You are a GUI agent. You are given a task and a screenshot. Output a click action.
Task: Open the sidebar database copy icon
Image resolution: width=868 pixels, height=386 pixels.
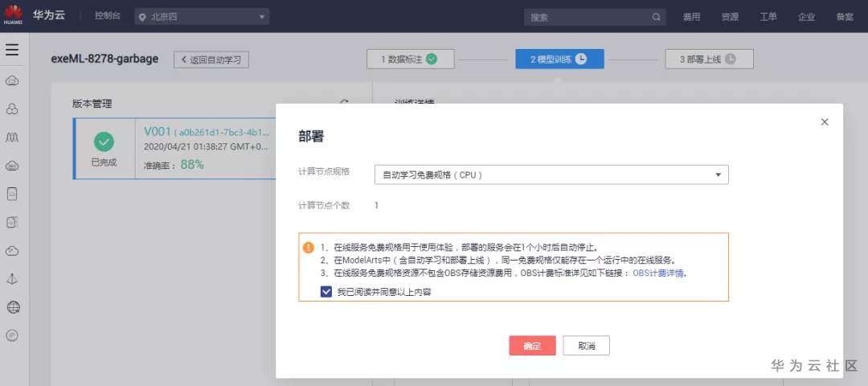[12, 222]
